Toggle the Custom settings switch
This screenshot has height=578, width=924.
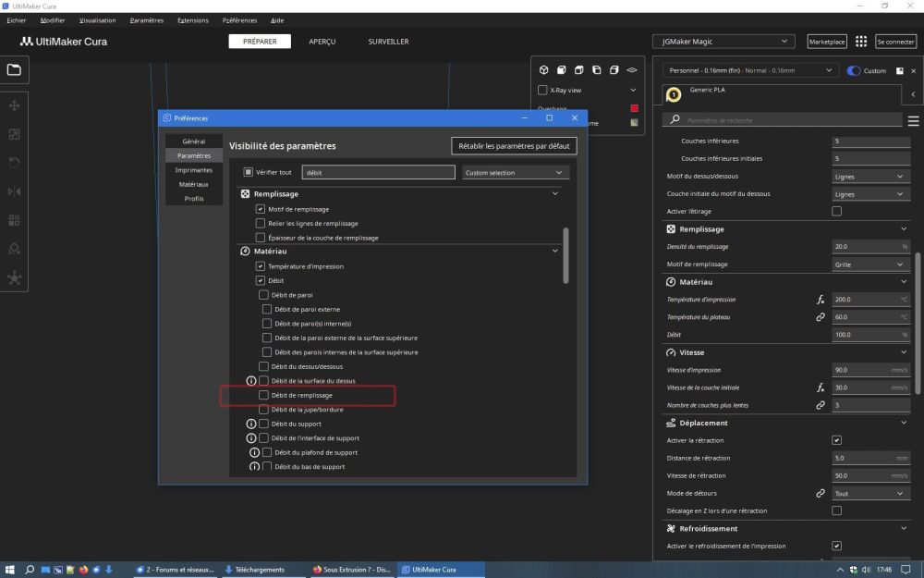coord(854,71)
